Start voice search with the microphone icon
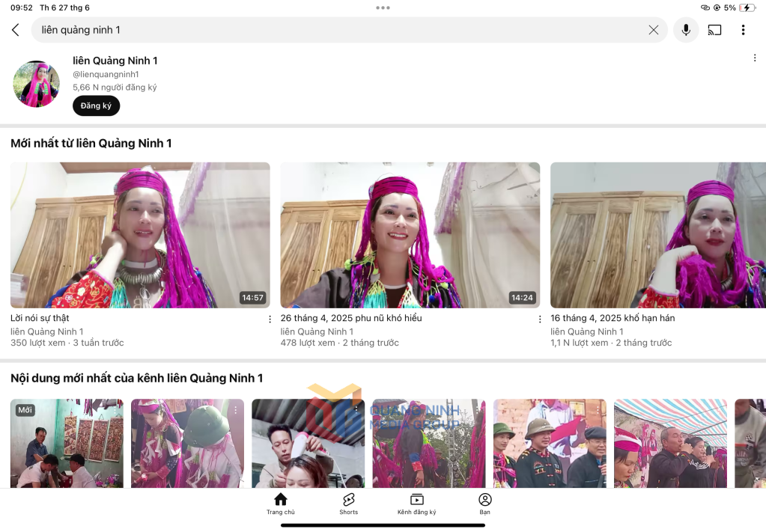Viewport: 766px width, 532px height. tap(685, 30)
